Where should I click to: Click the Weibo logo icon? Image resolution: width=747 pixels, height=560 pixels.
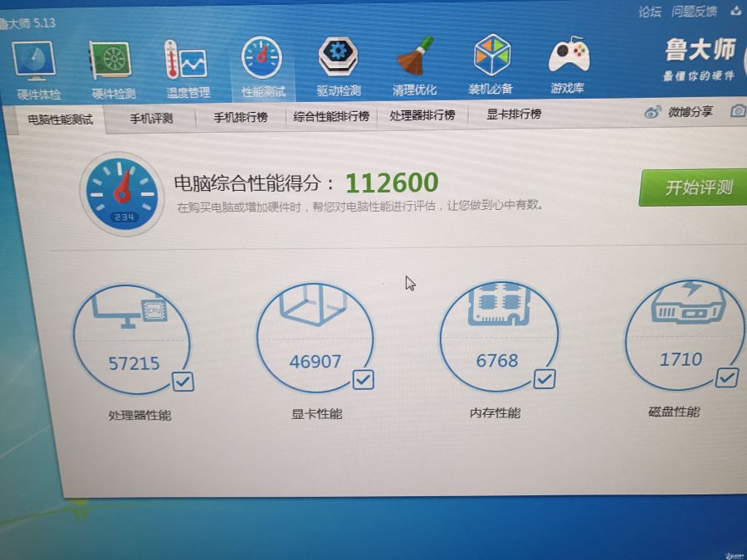(x=652, y=112)
